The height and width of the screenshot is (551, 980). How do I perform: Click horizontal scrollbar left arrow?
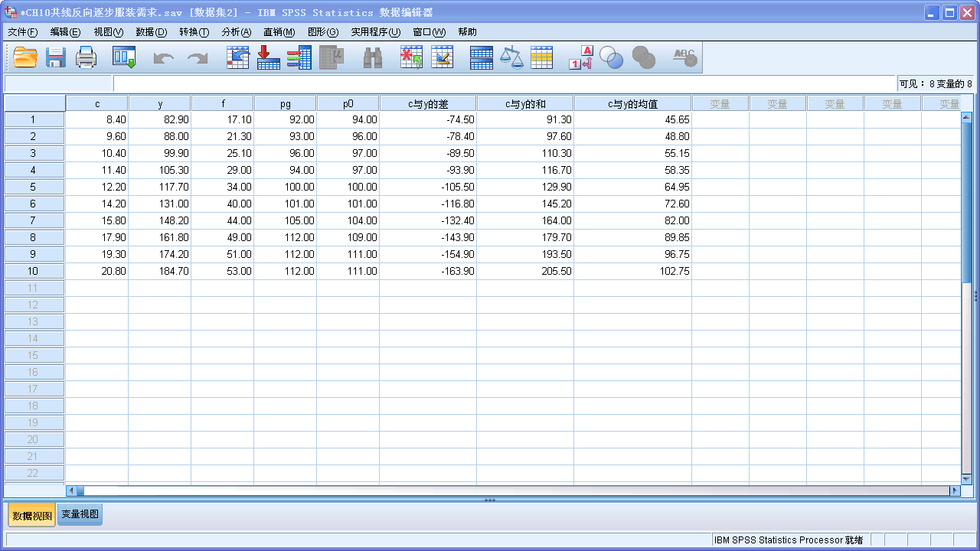pyautogui.click(x=72, y=491)
